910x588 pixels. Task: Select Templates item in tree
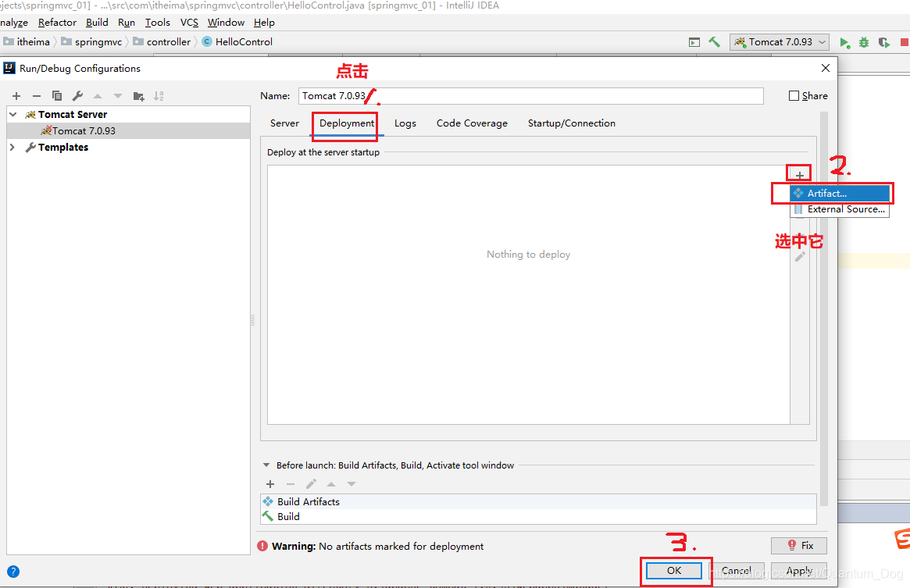point(62,148)
